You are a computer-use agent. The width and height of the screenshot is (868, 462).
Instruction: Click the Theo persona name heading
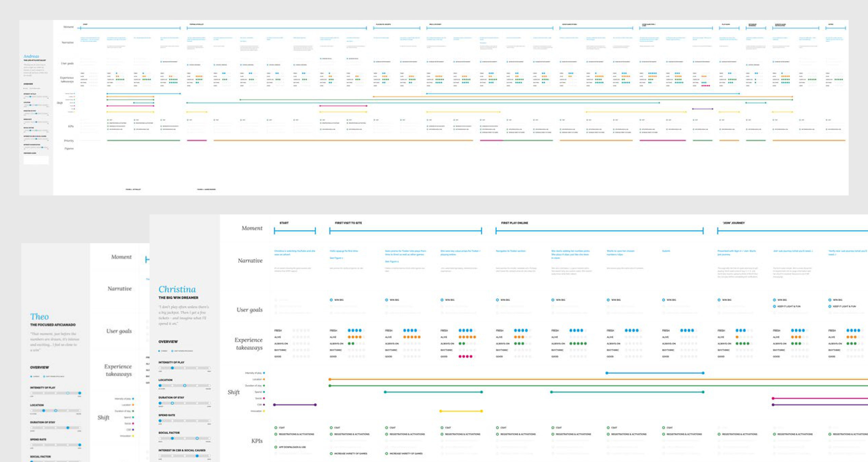point(39,317)
